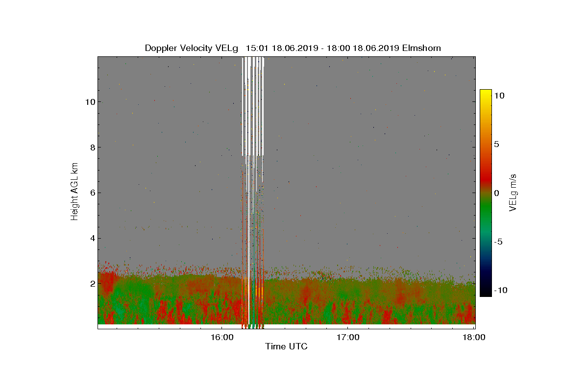Click the plot title 'Doppler Velocity VELg'
This screenshot has height=392, width=588.
coord(191,48)
